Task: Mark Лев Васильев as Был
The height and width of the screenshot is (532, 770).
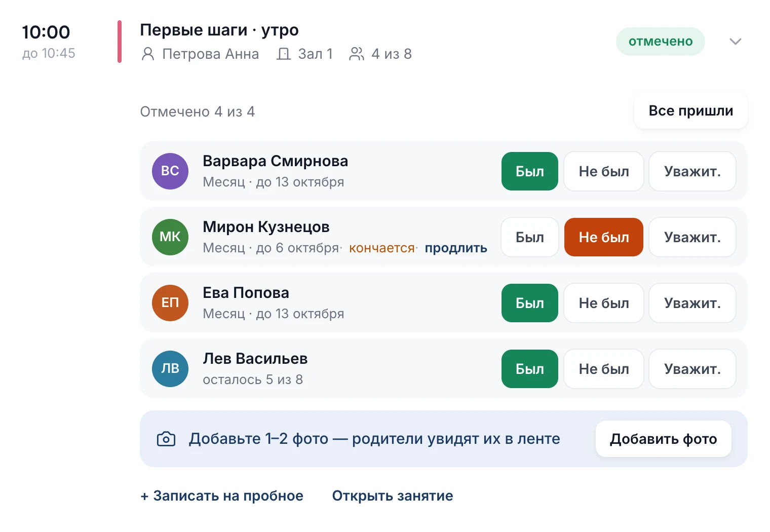Action: pyautogui.click(x=530, y=369)
